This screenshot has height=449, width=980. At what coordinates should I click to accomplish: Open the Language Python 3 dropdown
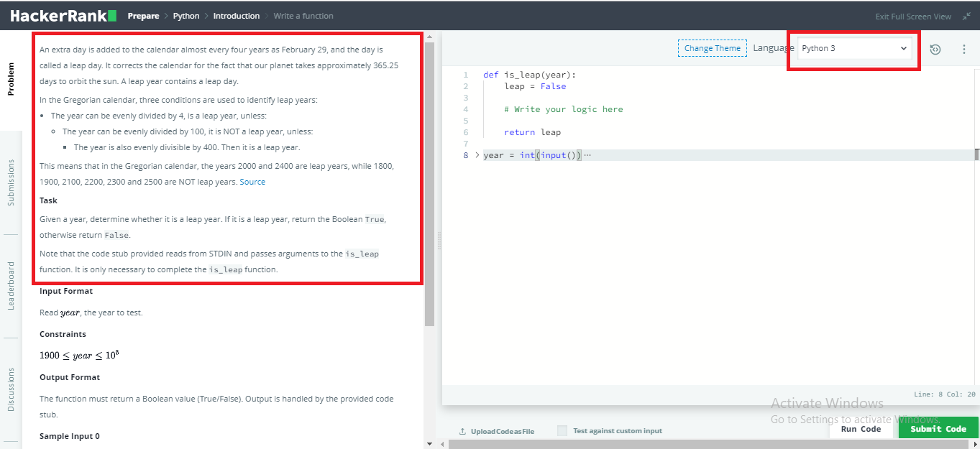(854, 49)
